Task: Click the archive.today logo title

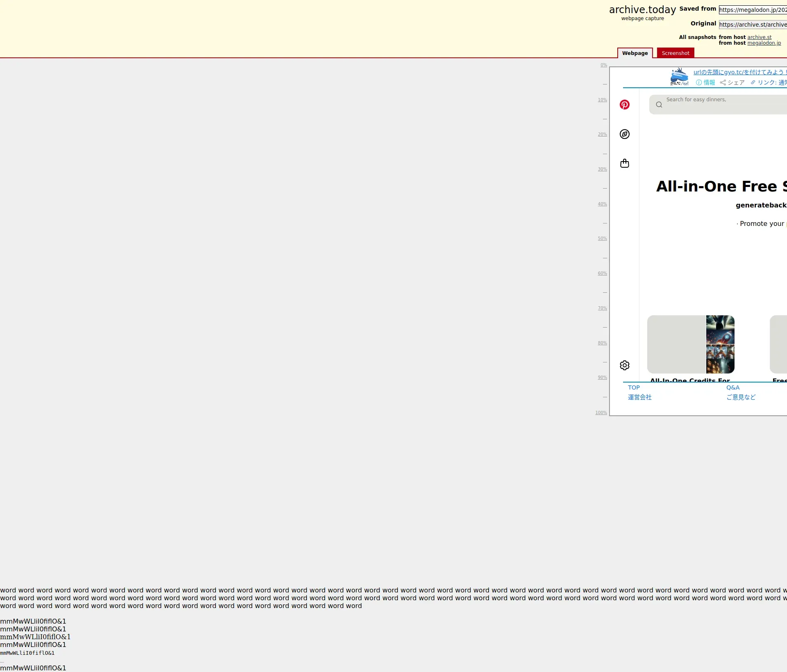Action: coord(642,9)
